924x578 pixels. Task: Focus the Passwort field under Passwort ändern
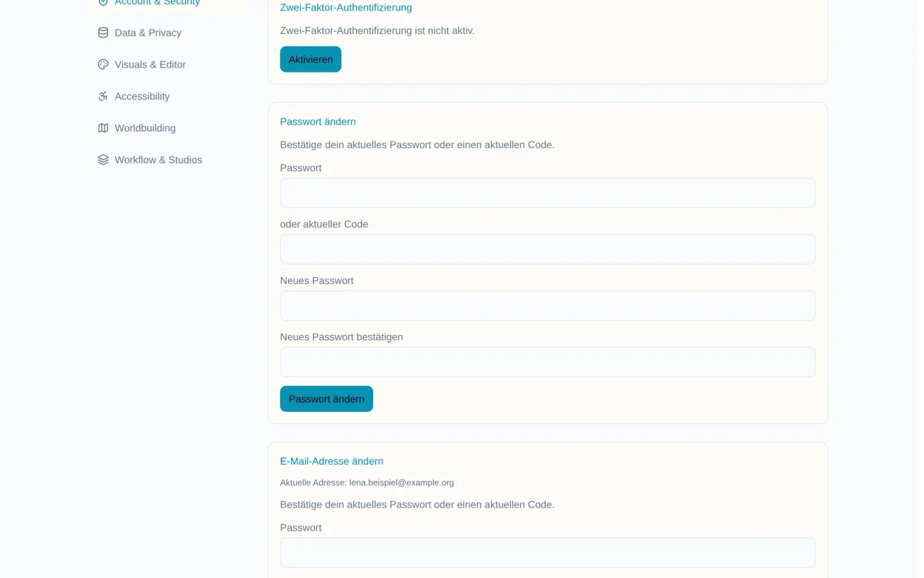pos(548,193)
